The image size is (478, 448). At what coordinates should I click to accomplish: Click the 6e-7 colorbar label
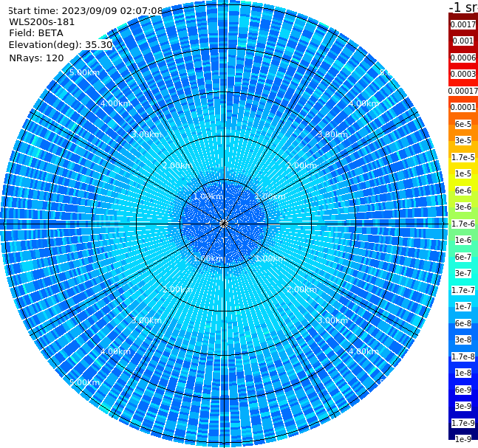[463, 257]
